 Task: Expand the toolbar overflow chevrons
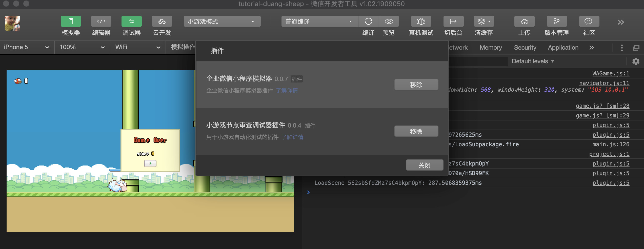click(x=620, y=22)
